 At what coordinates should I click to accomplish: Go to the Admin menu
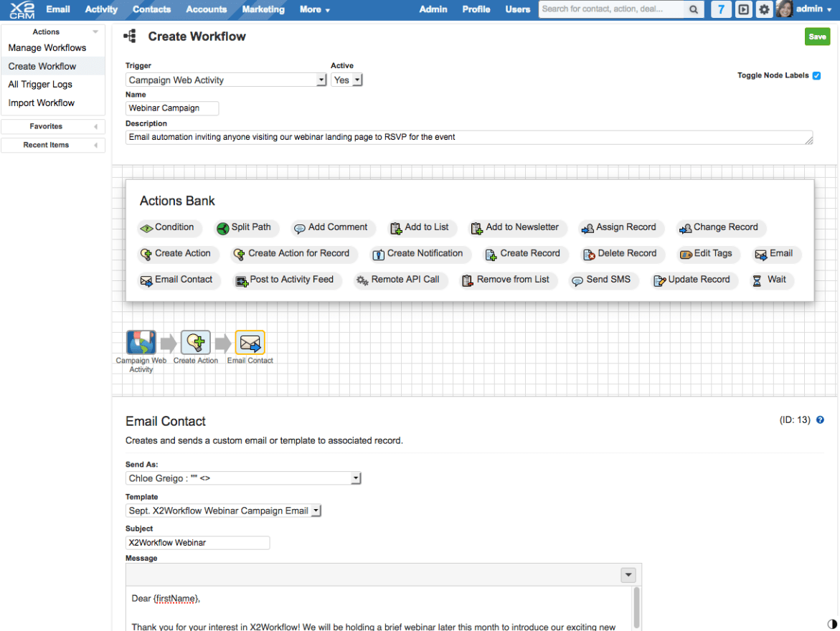(x=433, y=9)
